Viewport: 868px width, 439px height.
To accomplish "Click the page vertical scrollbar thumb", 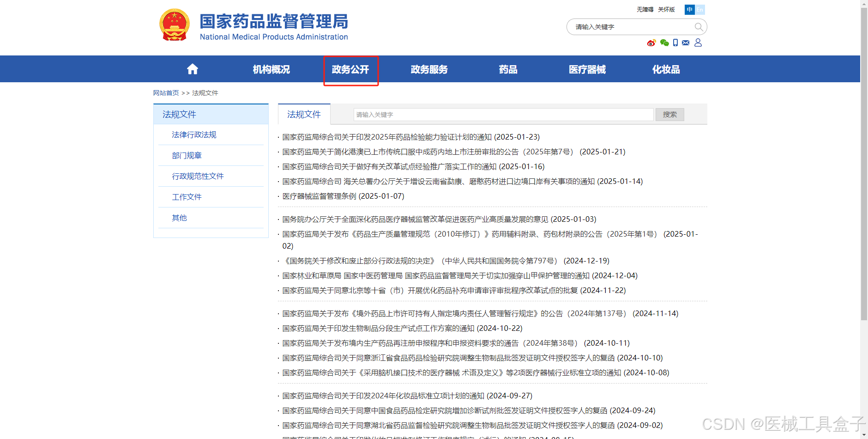I will pos(864,164).
